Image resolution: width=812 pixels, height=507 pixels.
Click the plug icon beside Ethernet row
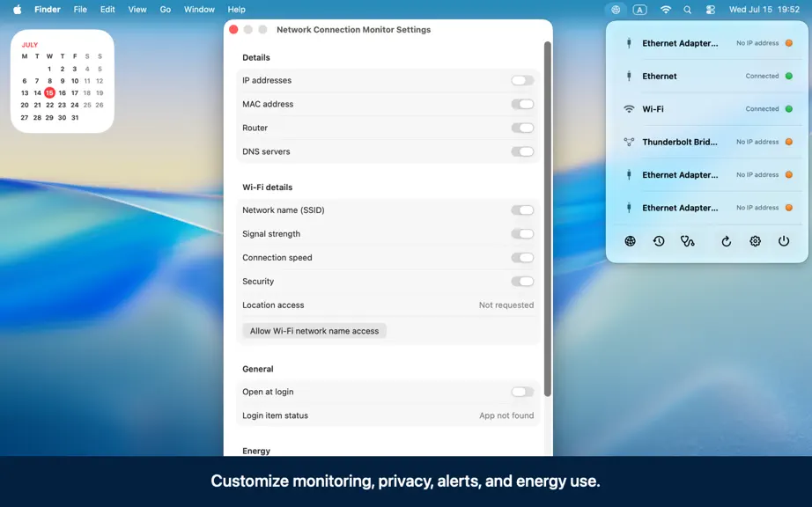[x=629, y=76]
